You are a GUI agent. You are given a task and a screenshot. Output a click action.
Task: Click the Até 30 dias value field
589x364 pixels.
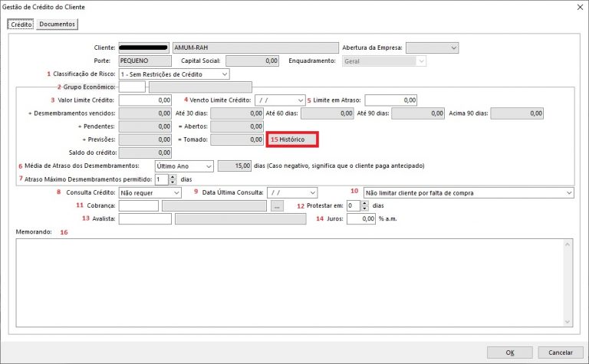click(x=237, y=113)
